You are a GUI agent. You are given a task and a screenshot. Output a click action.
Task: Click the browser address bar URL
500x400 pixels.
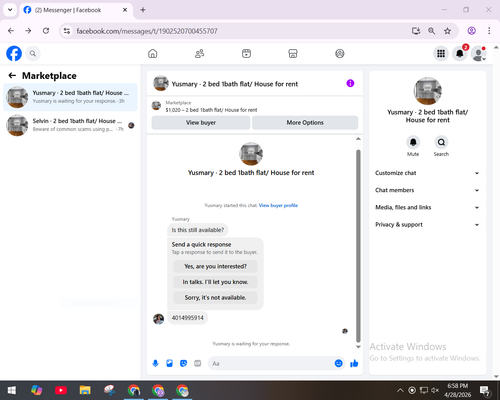click(147, 31)
